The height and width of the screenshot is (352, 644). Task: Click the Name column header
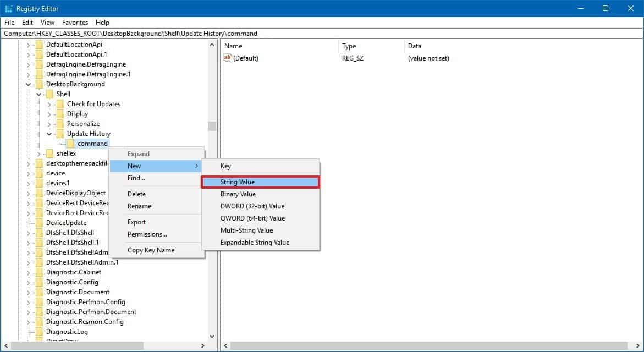[x=279, y=46]
